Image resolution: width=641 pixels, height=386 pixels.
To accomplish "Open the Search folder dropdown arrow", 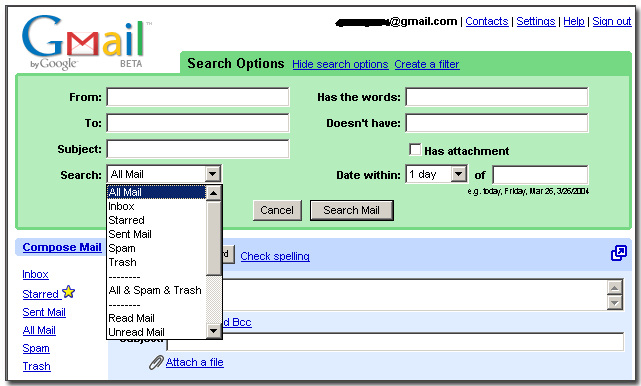I will [x=213, y=174].
